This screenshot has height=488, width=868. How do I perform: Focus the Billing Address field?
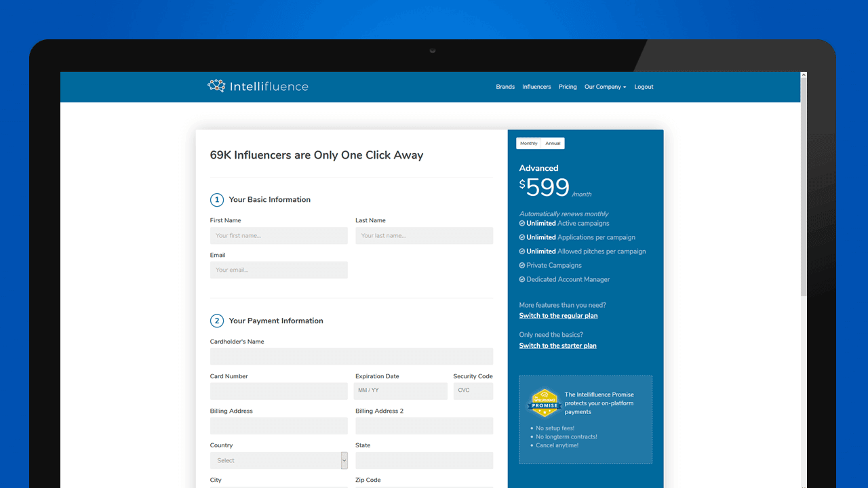pos(279,426)
